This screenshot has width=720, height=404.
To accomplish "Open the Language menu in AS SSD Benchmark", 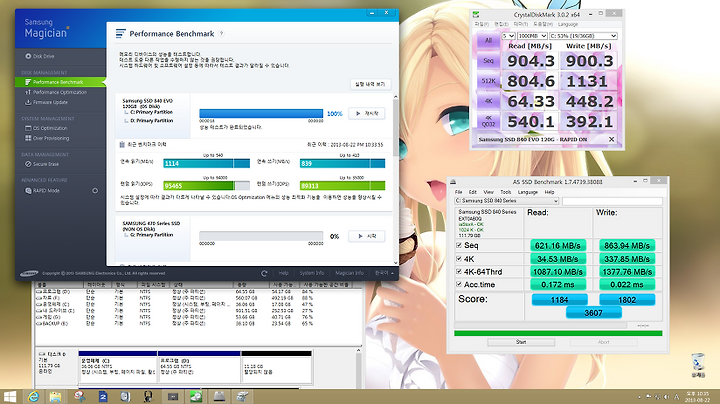I will click(528, 192).
